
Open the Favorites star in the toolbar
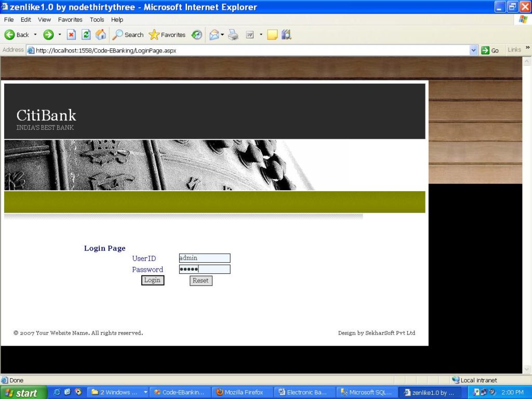point(167,35)
